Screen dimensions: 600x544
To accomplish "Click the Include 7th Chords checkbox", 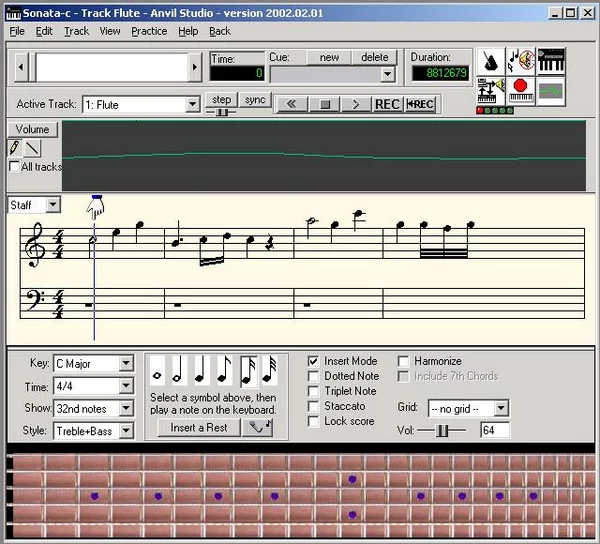I will point(403,376).
